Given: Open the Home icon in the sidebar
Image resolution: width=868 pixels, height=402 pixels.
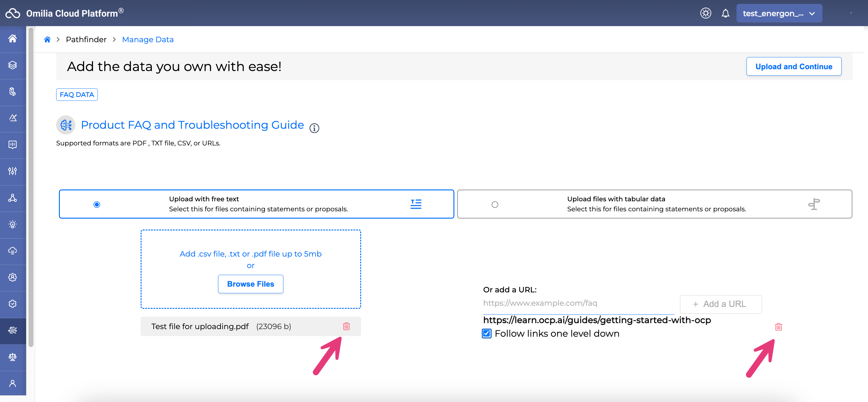Looking at the screenshot, I should tap(12, 39).
